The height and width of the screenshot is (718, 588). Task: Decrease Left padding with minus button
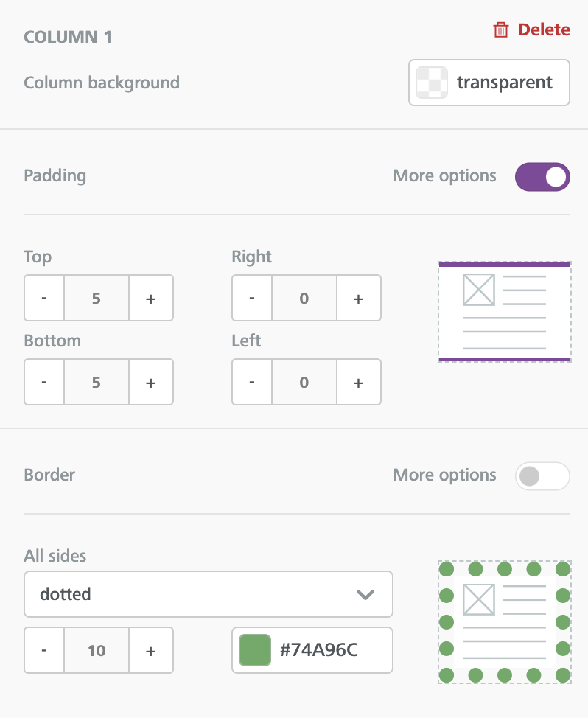coord(252,382)
